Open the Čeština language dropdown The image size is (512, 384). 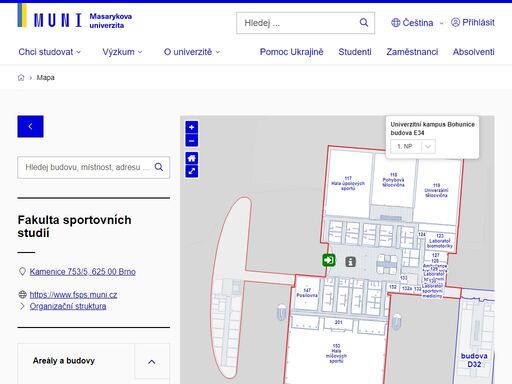(x=417, y=23)
